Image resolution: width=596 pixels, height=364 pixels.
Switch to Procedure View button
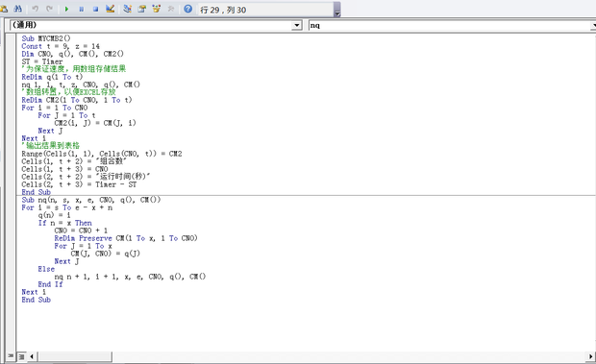11,356
